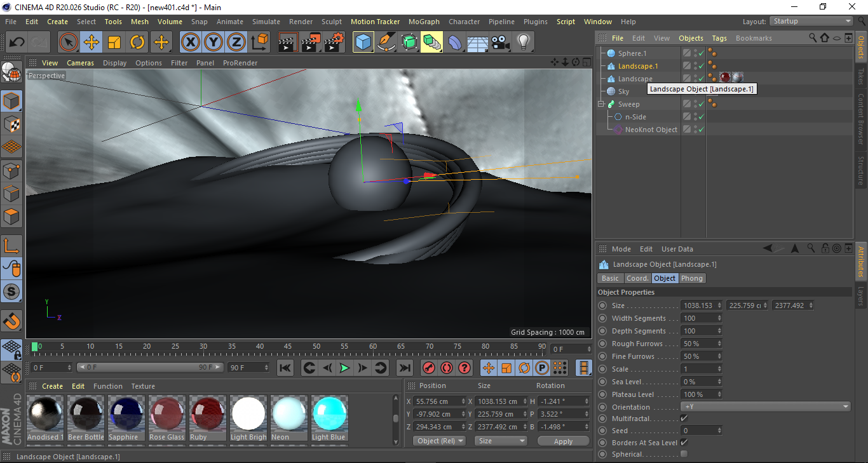Render the active view
This screenshot has width=868, height=463.
288,43
